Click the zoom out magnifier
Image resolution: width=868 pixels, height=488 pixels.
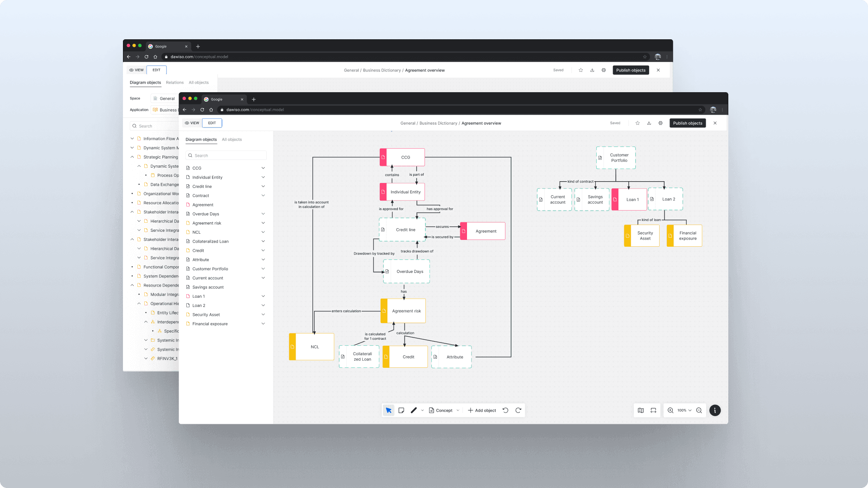(x=699, y=410)
